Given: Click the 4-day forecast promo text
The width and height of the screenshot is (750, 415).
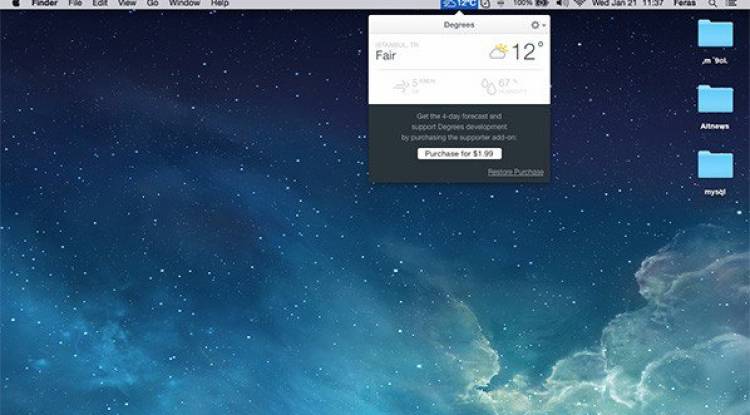Looking at the screenshot, I should click(x=459, y=127).
